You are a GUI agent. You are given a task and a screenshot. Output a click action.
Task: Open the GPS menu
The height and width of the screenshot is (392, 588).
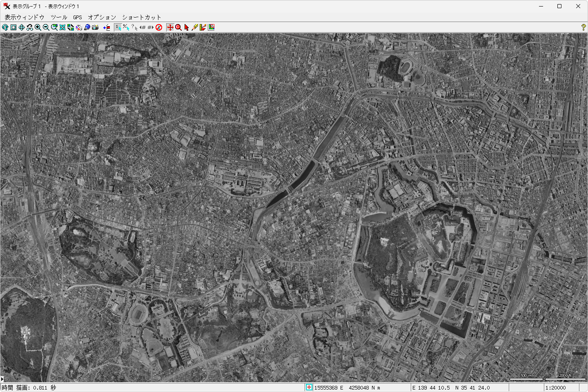point(78,17)
